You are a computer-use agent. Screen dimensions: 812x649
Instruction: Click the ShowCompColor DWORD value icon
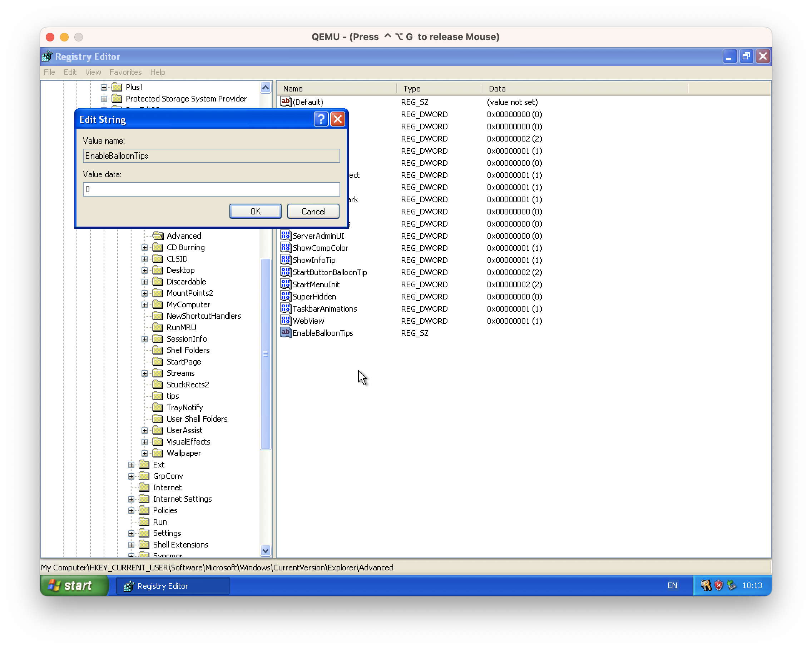tap(286, 247)
